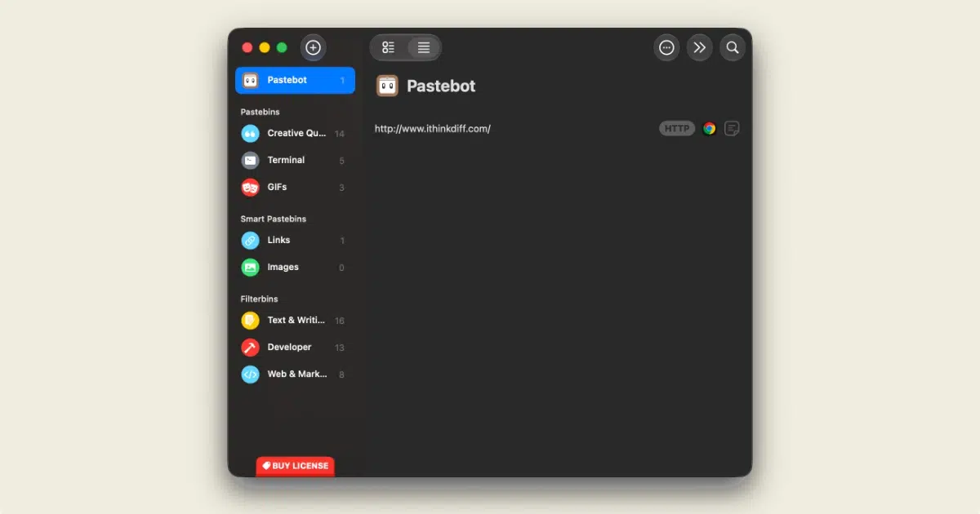The image size is (980, 514).
Task: Minimize the window with yellow button
Action: [x=265, y=47]
